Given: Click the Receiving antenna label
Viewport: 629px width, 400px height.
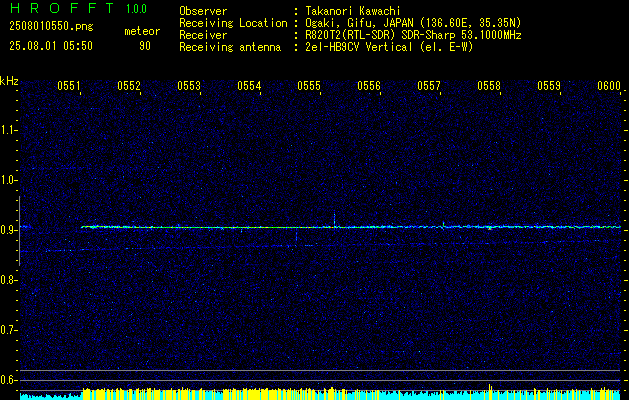Looking at the screenshot, I should pyautogui.click(x=230, y=47).
